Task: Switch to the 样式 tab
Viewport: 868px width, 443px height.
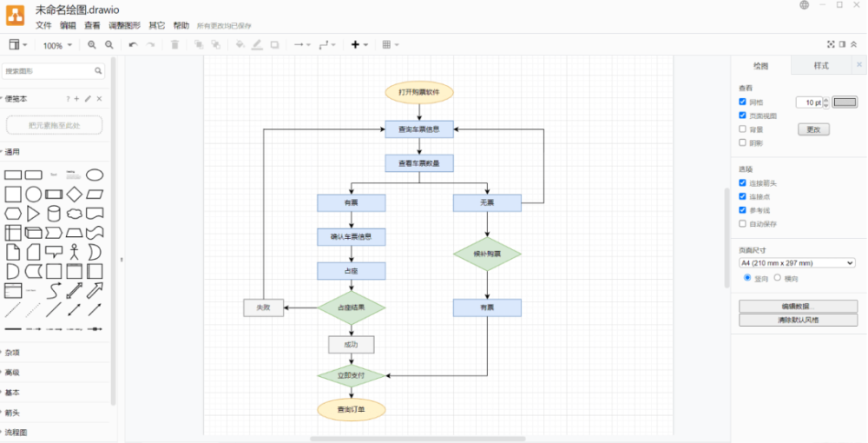Action: 821,65
